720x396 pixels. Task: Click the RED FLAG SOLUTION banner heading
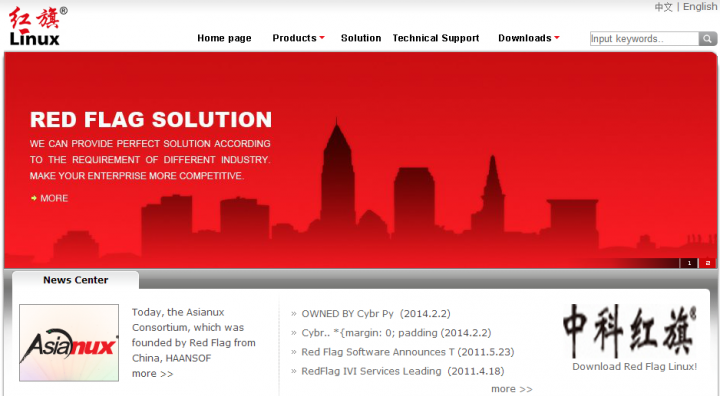(x=151, y=119)
